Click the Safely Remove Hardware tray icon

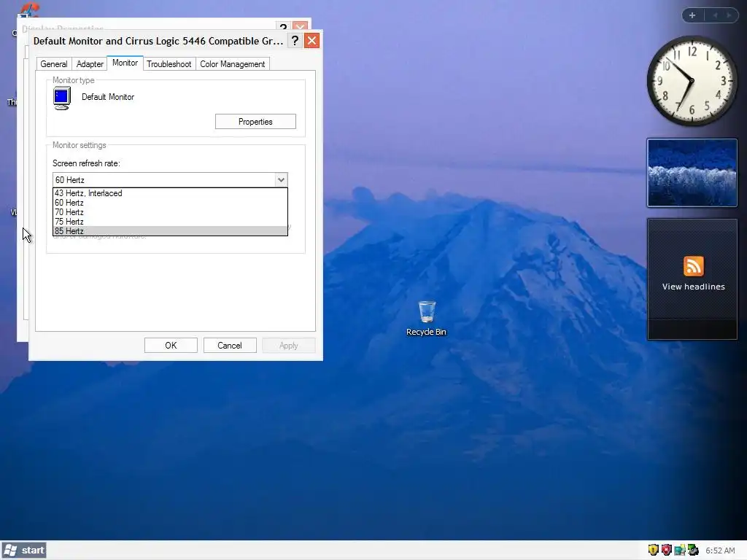[x=693, y=550]
